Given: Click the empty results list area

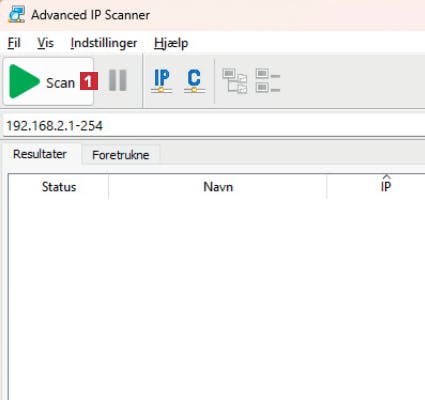Looking at the screenshot, I should (217, 299).
